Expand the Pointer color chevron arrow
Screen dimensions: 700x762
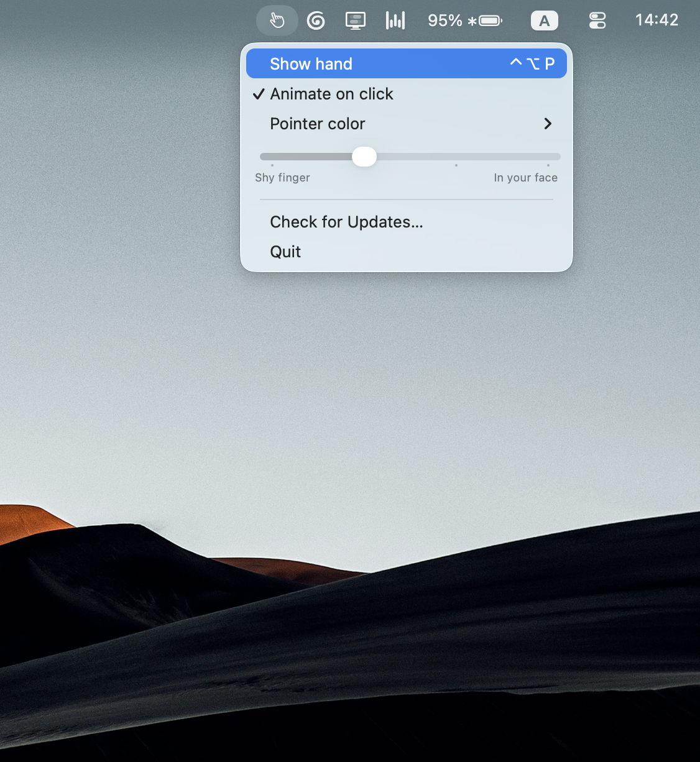(548, 124)
